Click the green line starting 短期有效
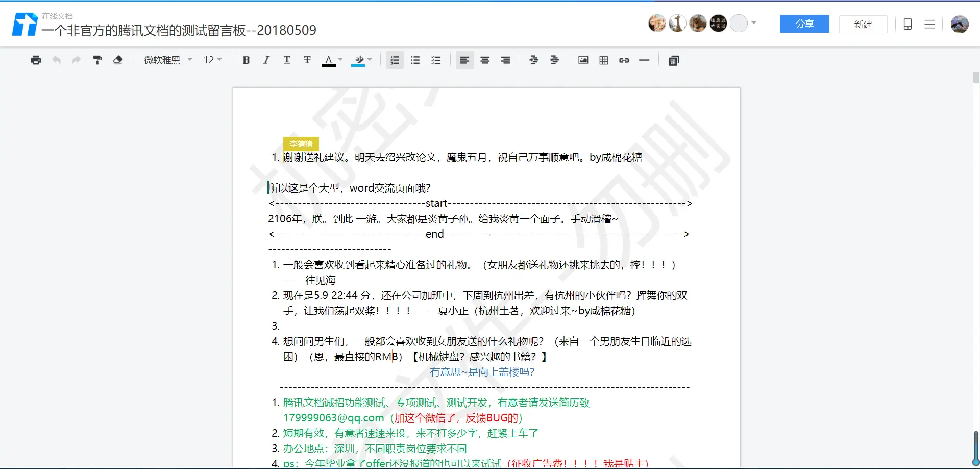 click(x=411, y=433)
